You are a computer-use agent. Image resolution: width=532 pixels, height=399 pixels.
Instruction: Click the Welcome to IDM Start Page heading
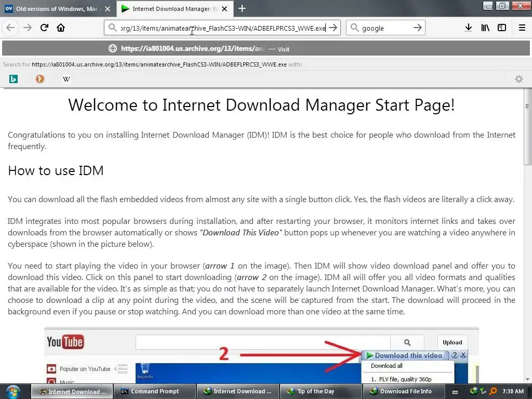coord(261,105)
